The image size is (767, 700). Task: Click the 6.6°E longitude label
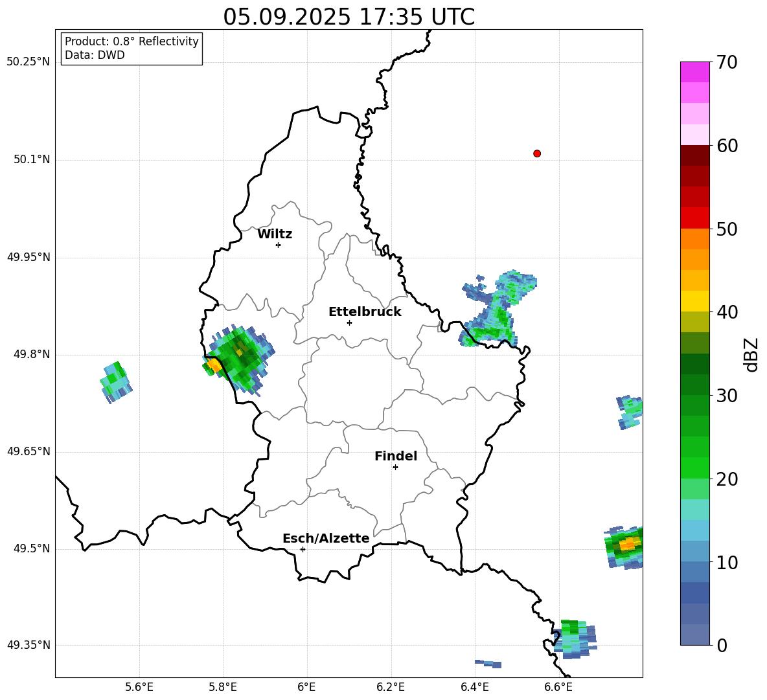558,687
